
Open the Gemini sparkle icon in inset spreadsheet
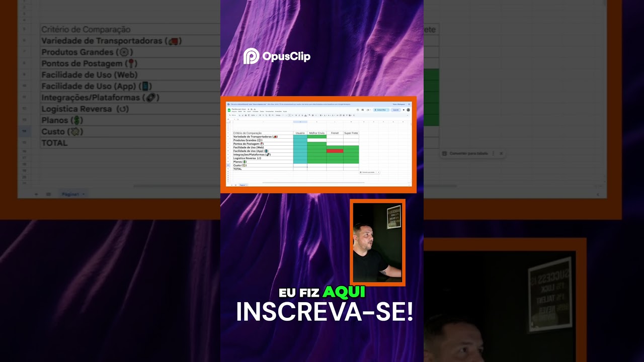click(404, 110)
